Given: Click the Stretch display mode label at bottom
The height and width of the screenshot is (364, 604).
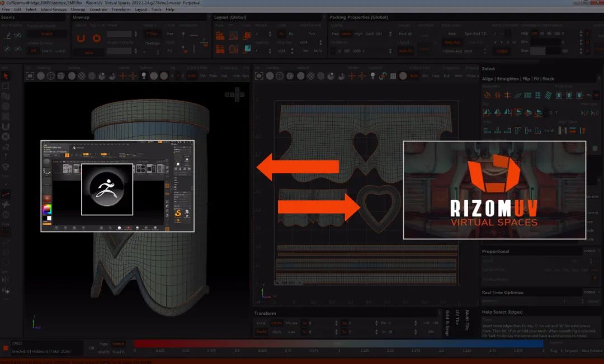Looking at the screenshot, I should coord(118,344).
